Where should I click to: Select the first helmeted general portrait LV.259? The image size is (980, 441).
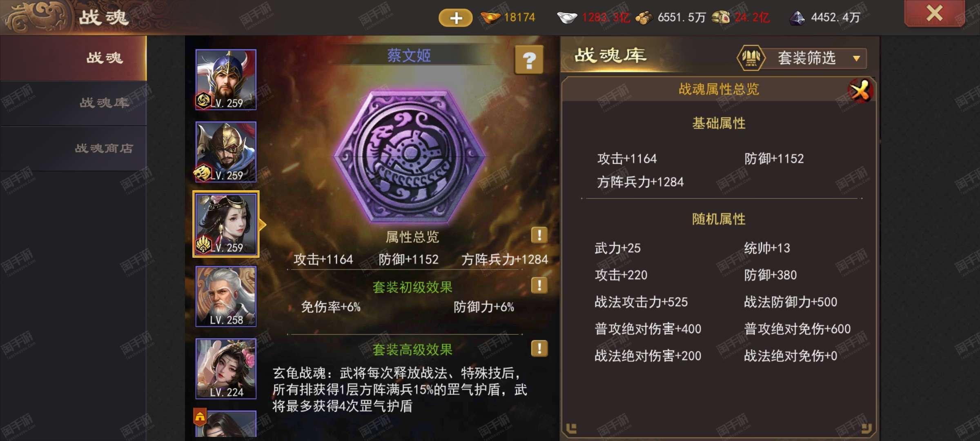coord(226,80)
